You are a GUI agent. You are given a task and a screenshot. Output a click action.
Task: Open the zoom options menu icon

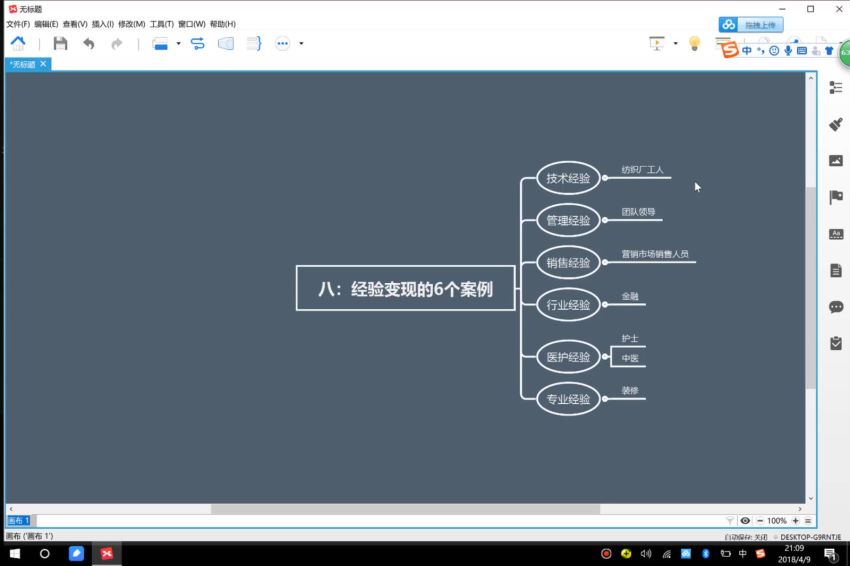point(808,520)
